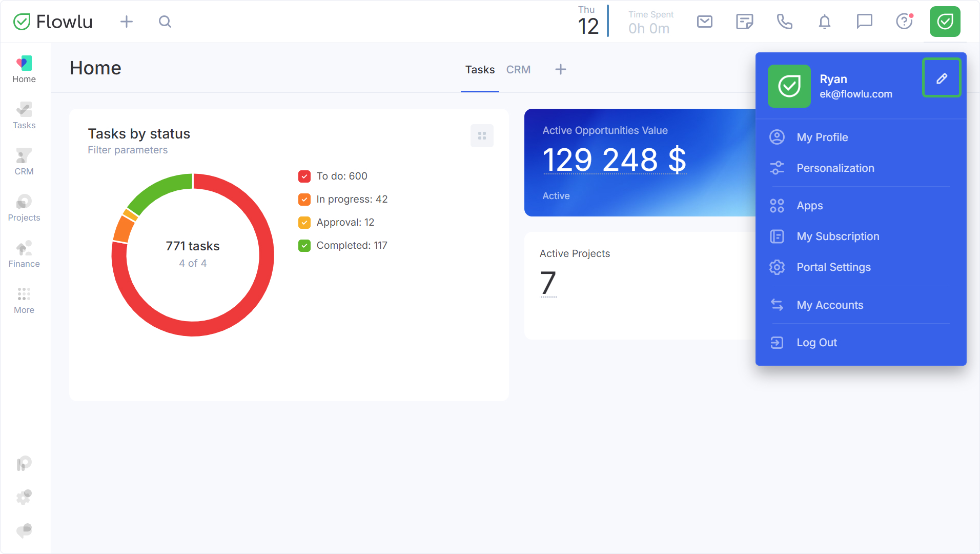Click the help question mark icon

tap(904, 22)
